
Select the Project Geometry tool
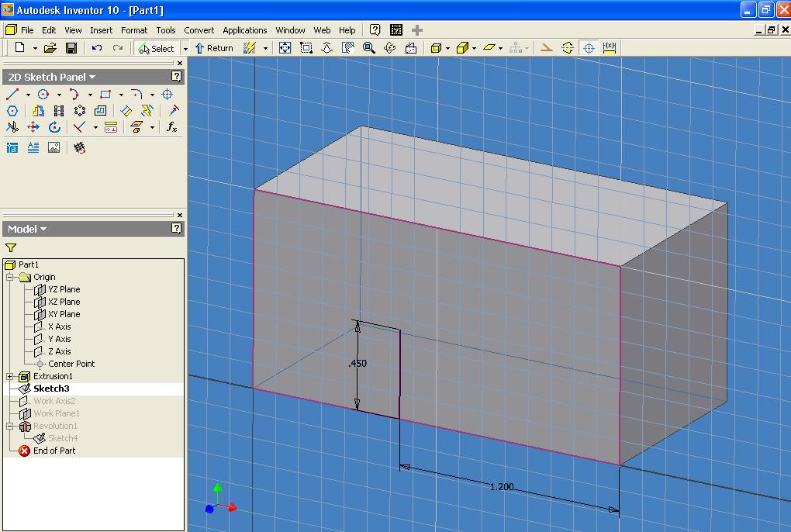[136, 127]
